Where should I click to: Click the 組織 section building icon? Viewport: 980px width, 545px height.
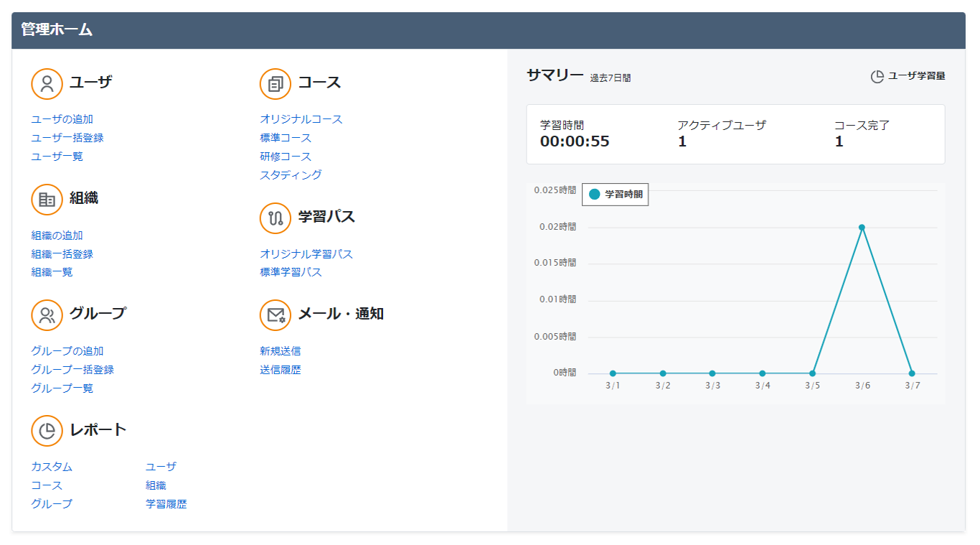[47, 200]
